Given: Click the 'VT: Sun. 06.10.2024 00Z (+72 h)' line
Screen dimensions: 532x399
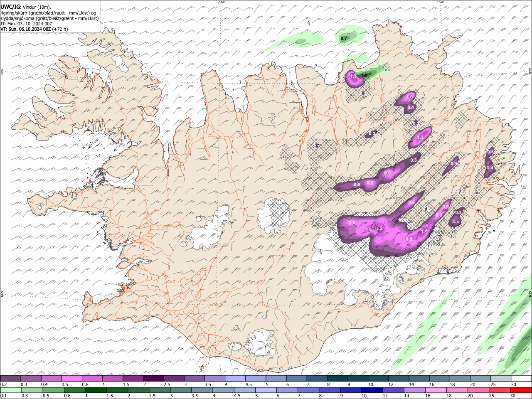Looking at the screenshot, I should pyautogui.click(x=34, y=29).
